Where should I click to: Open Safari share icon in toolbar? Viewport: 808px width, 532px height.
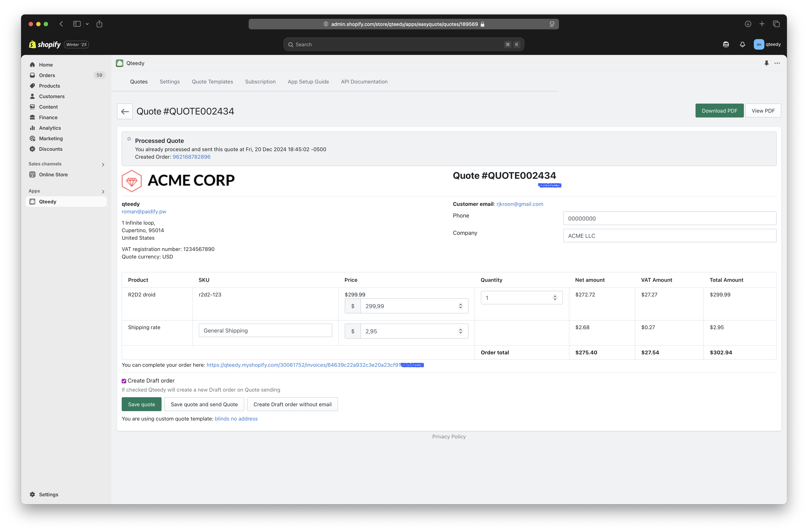click(99, 24)
